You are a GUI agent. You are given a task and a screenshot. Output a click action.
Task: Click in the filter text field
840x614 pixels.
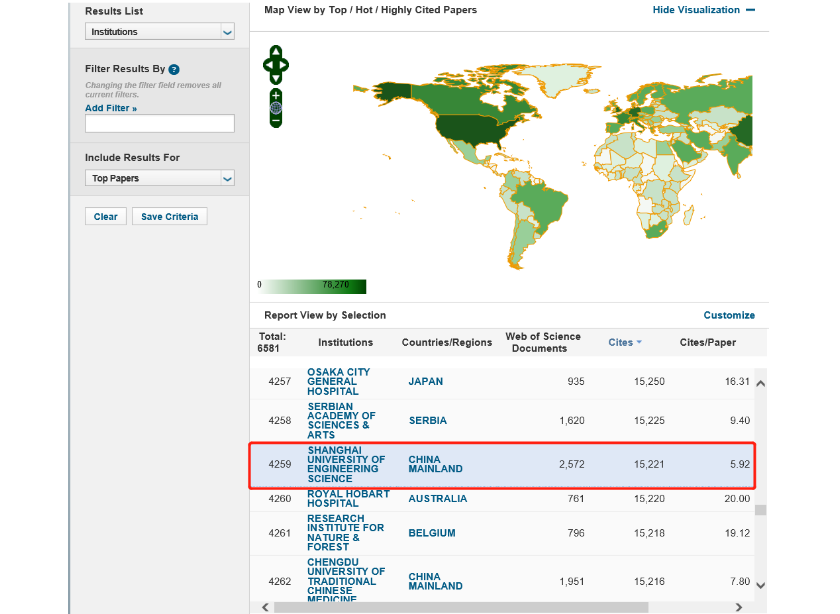click(160, 124)
